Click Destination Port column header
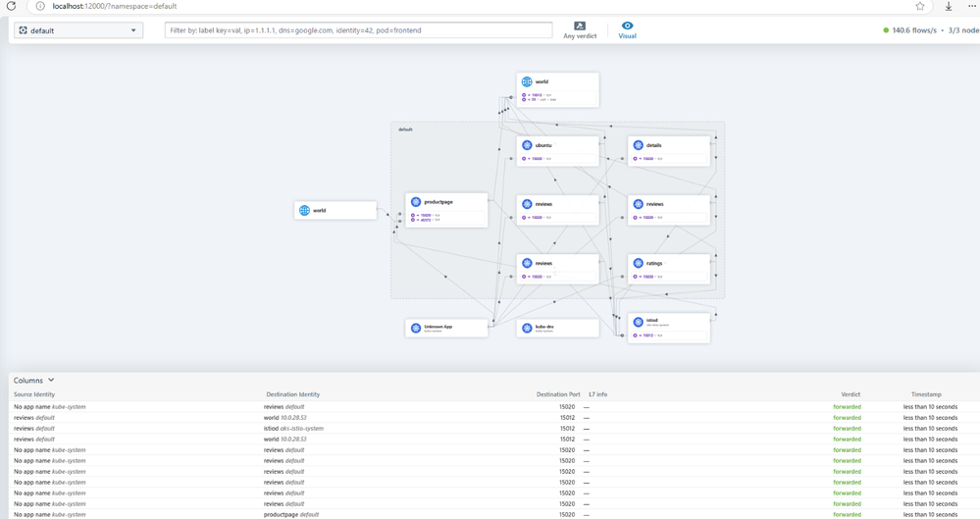980x519 pixels. pyautogui.click(x=558, y=394)
